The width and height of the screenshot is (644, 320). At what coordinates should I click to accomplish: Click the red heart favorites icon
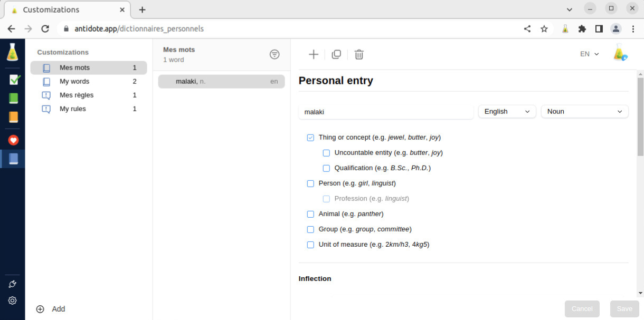coord(14,140)
